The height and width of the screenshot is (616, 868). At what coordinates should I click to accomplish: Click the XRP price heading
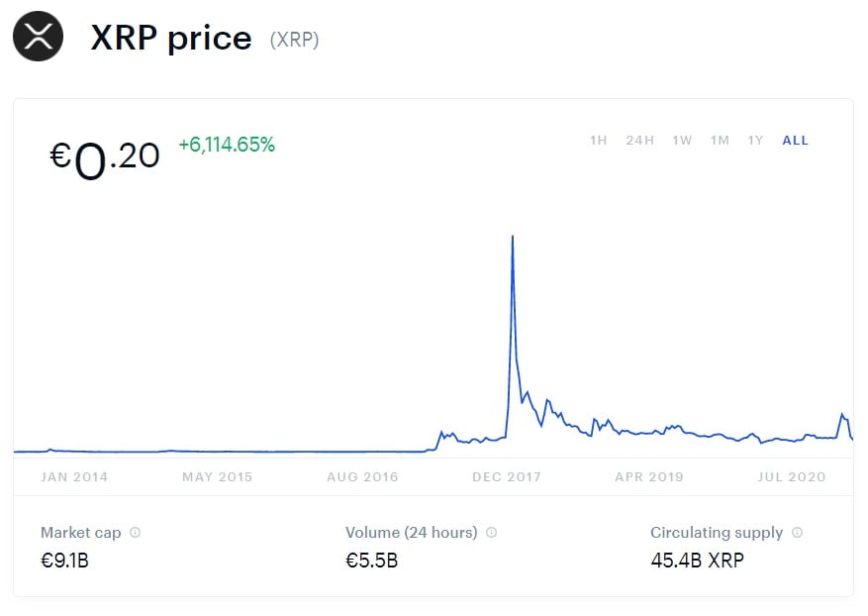[x=171, y=38]
